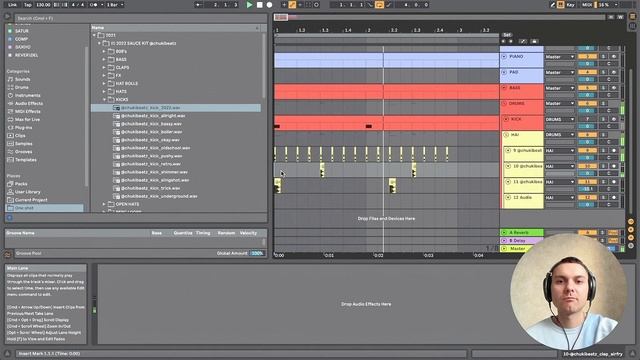
Task: Toggle the Computer MIDI Keyboard icon
Action: coord(561,5)
